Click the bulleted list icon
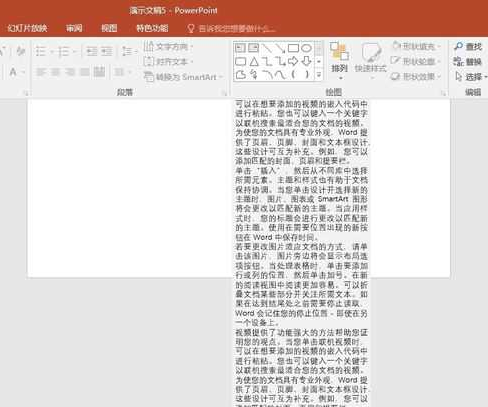 [x=41, y=51]
